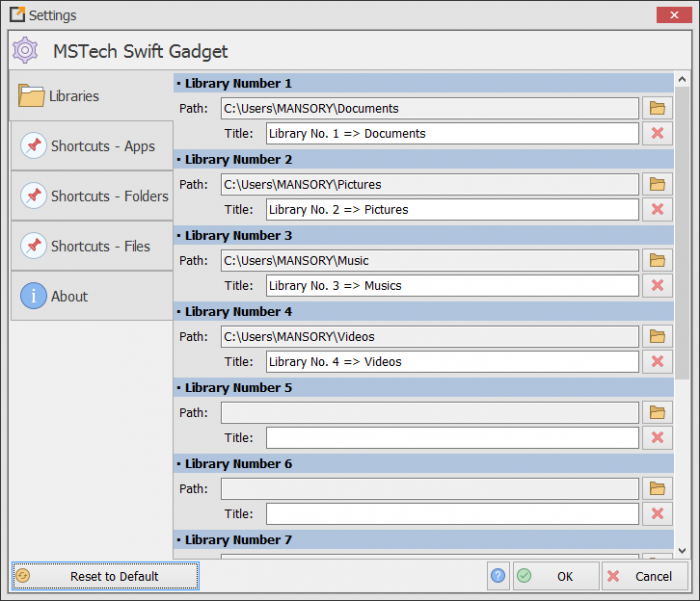Clear Library Number 1 with red X
The width and height of the screenshot is (700, 601).
pyautogui.click(x=657, y=133)
